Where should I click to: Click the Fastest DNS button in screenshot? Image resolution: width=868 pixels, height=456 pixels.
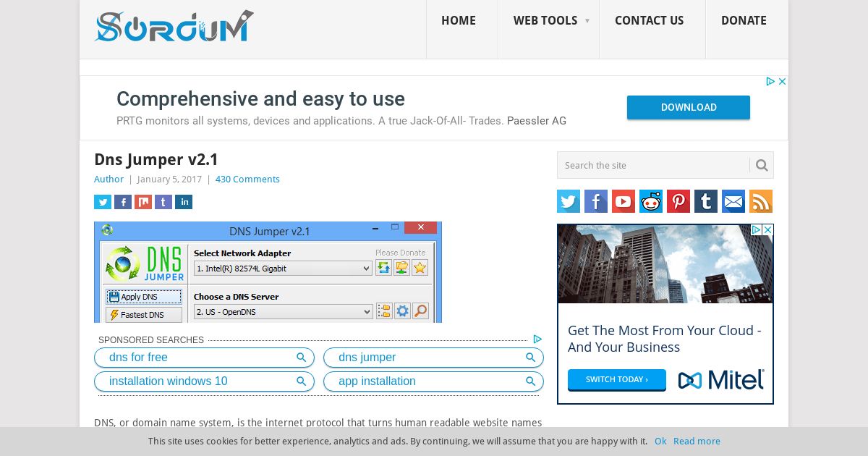click(x=144, y=315)
